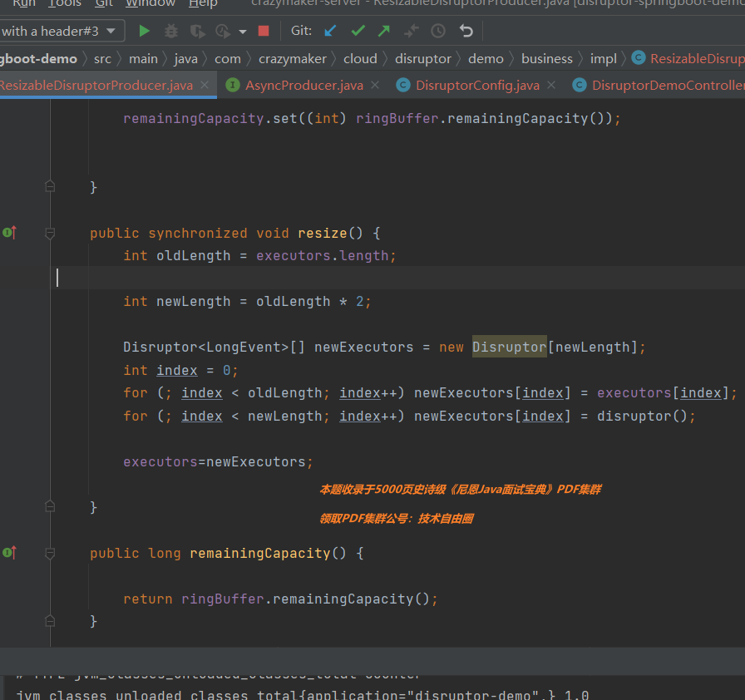This screenshot has height=700, width=745.
Task: Switch to DisruptorConfig.java tab
Action: click(477, 86)
